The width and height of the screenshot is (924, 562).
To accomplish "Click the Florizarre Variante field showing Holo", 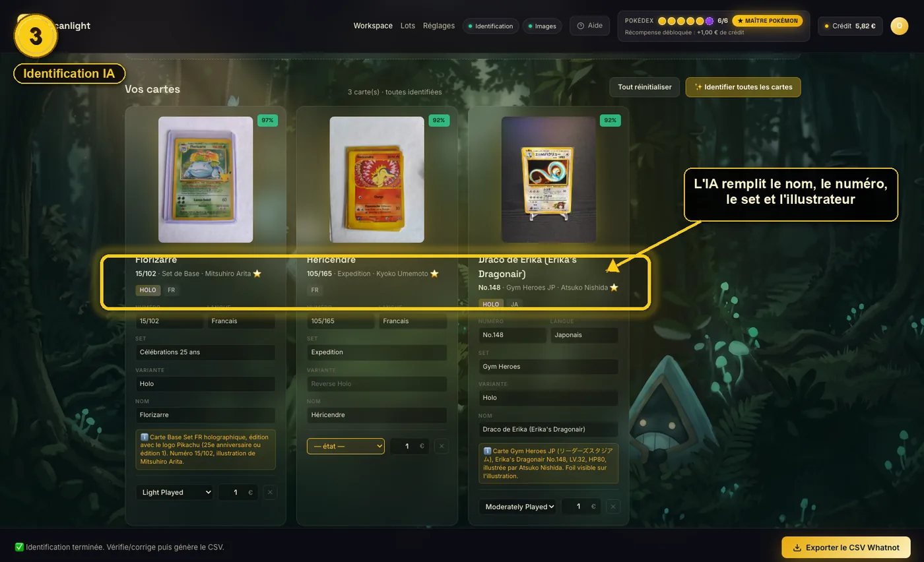I will click(x=205, y=384).
